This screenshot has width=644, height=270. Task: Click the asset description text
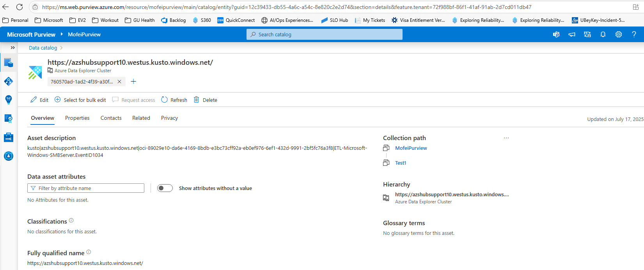(x=197, y=151)
